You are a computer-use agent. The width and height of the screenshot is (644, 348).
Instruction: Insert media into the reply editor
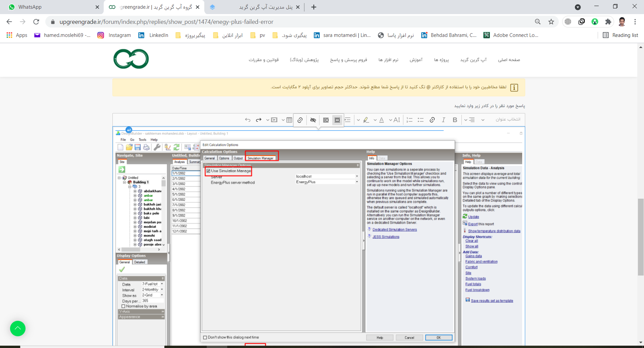coord(275,120)
